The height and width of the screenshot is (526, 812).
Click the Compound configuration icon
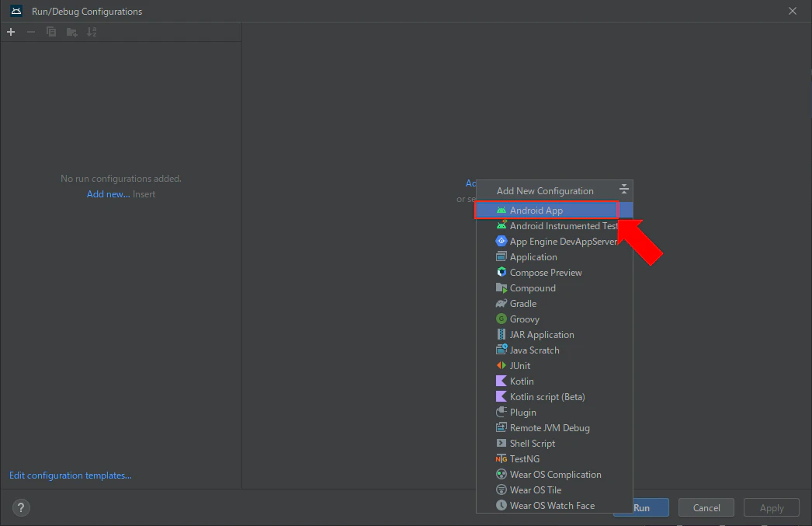click(x=501, y=287)
